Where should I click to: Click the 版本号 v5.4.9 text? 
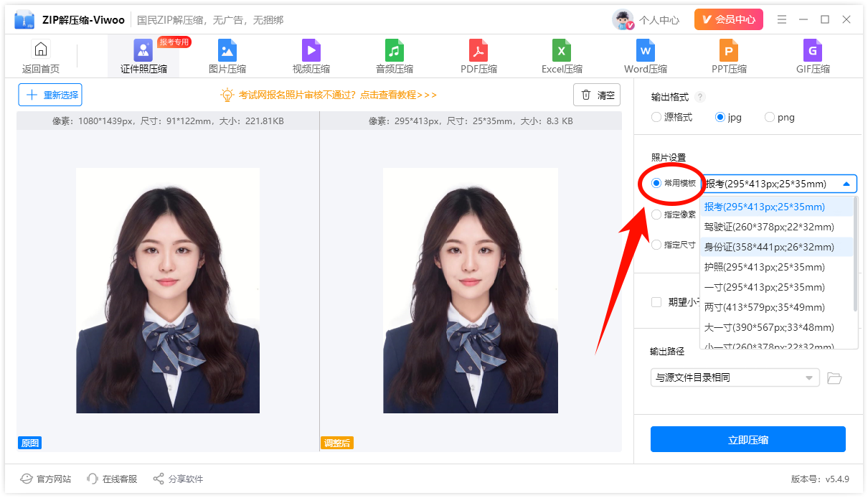pos(820,479)
